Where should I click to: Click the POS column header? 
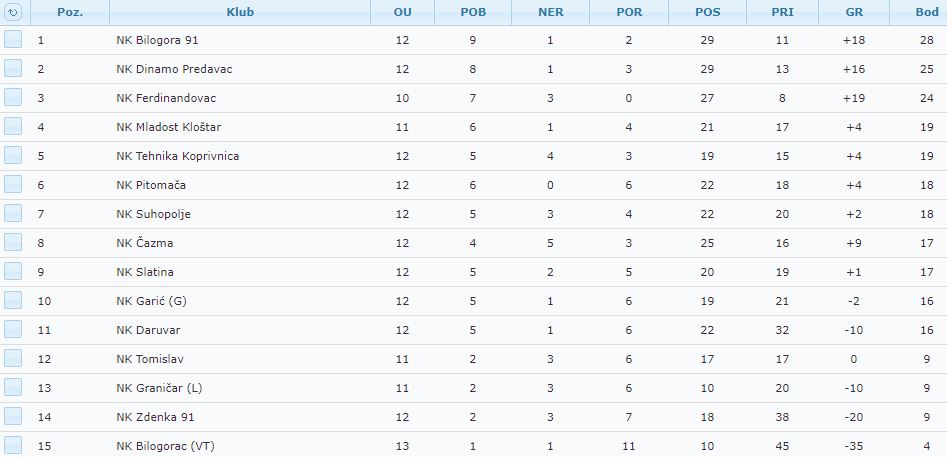[x=707, y=12]
